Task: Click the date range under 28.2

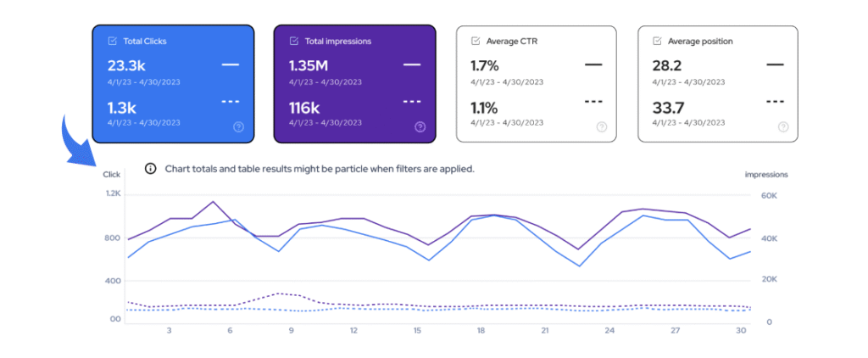Action: point(688,82)
